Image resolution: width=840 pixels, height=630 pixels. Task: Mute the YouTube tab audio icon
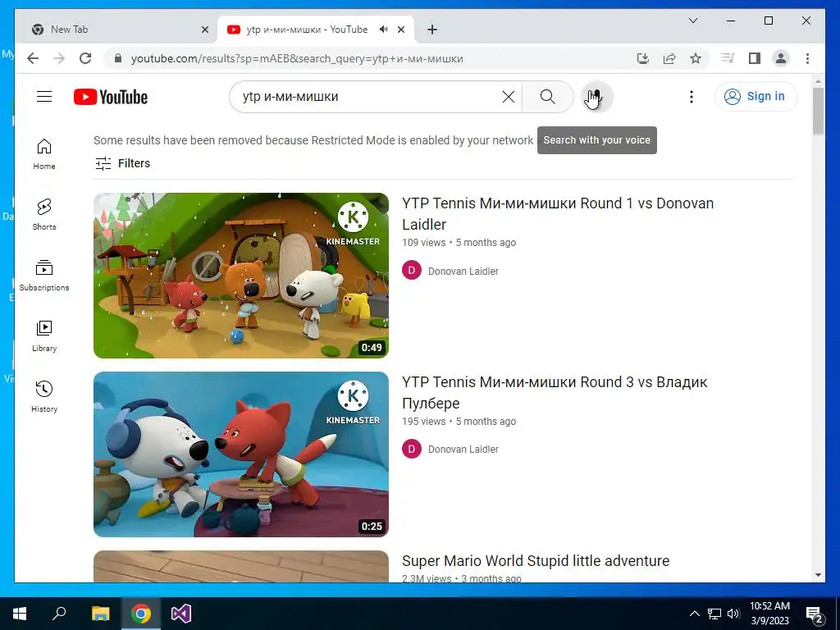click(384, 30)
